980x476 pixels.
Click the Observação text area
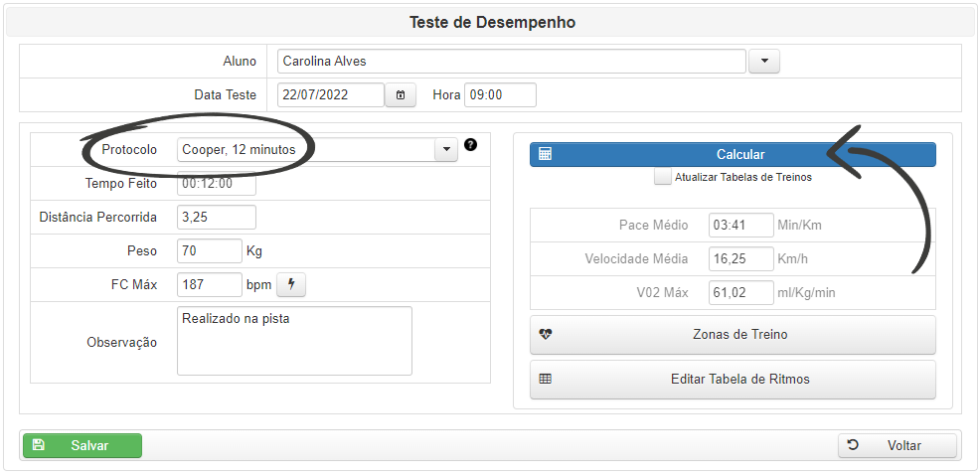[294, 341]
